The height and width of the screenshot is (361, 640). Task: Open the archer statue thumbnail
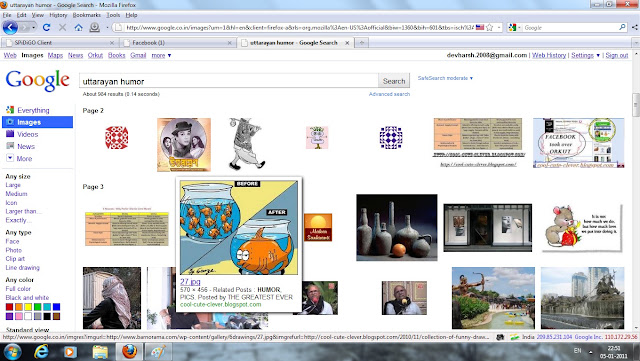(493, 298)
